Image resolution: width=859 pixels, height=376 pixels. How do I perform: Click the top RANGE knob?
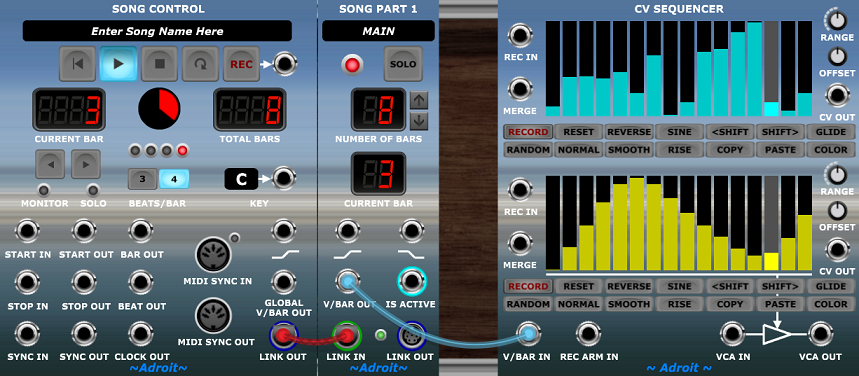coord(837,20)
